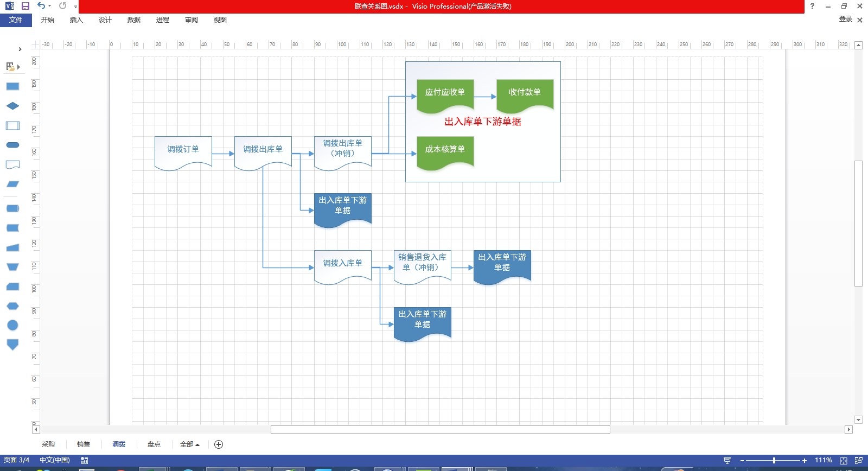Click the Undo arrow icon
The height and width of the screenshot is (471, 868).
[41, 6]
